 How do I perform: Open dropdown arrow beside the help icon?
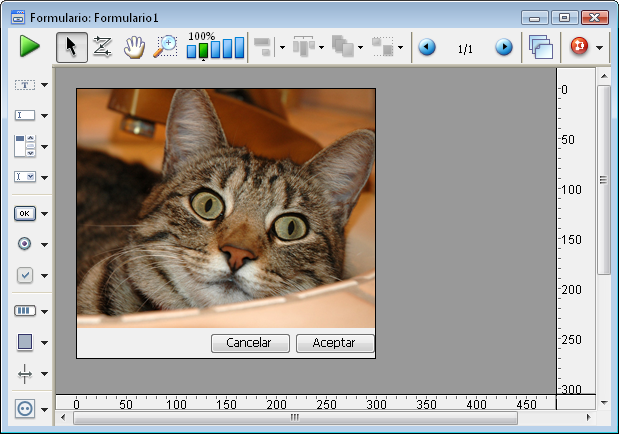(599, 47)
